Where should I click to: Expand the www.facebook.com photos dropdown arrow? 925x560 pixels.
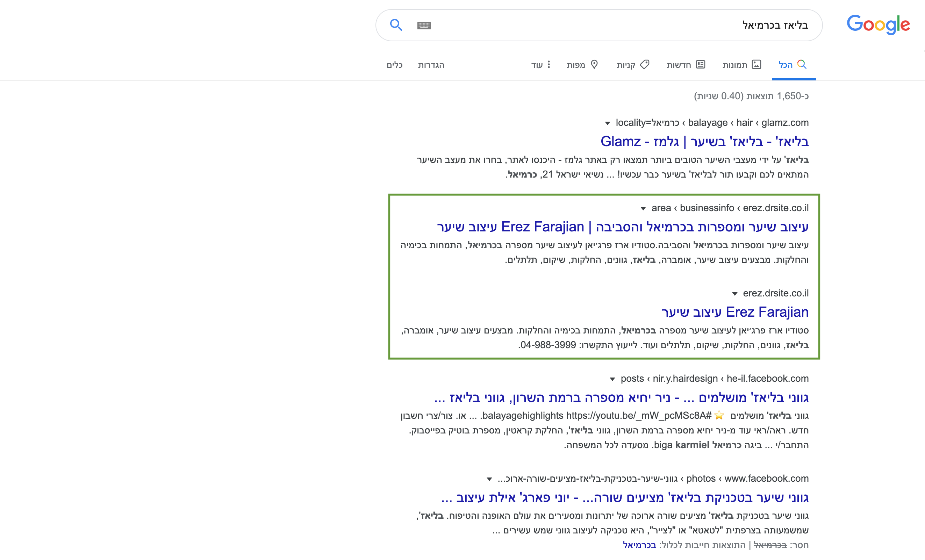489,479
